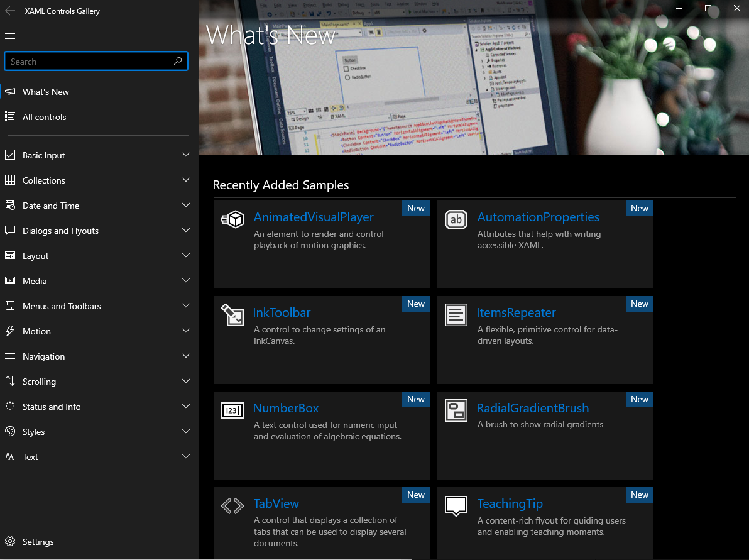Open the hamburger navigation menu

(10, 36)
